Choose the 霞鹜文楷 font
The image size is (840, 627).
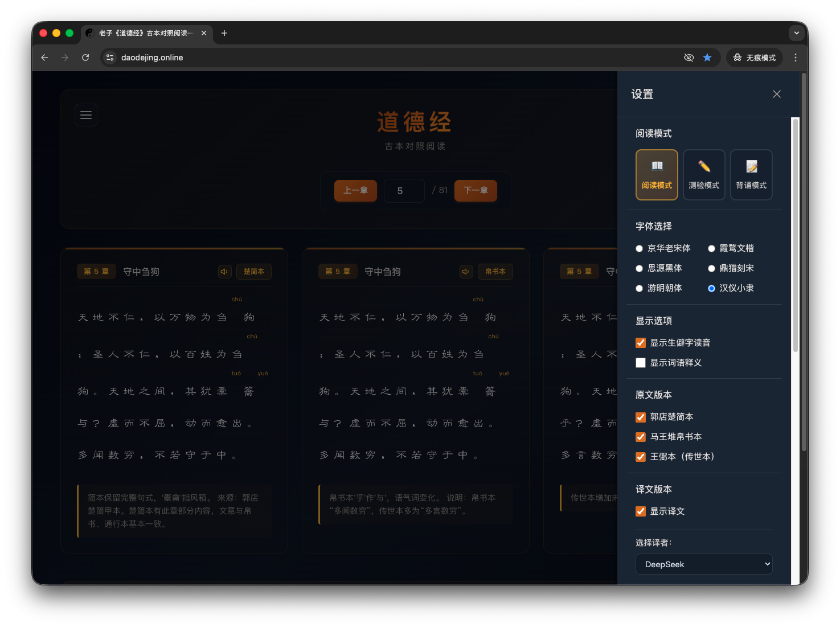(711, 248)
